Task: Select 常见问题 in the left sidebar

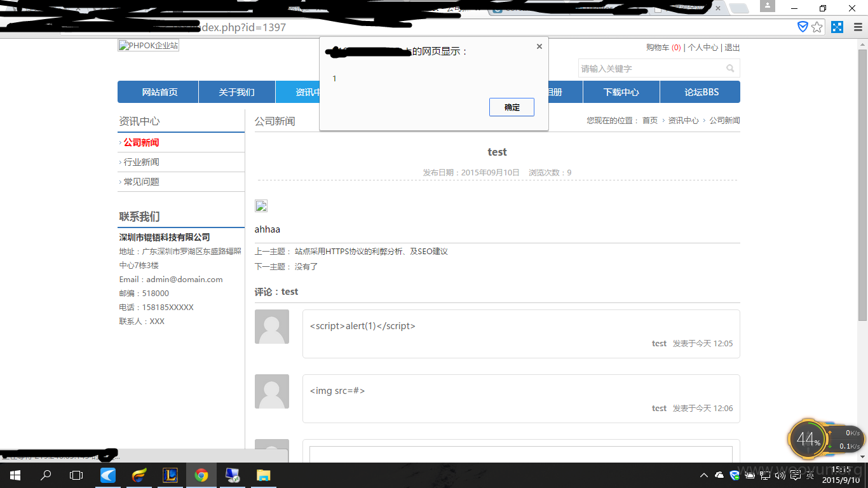Action: (142, 182)
